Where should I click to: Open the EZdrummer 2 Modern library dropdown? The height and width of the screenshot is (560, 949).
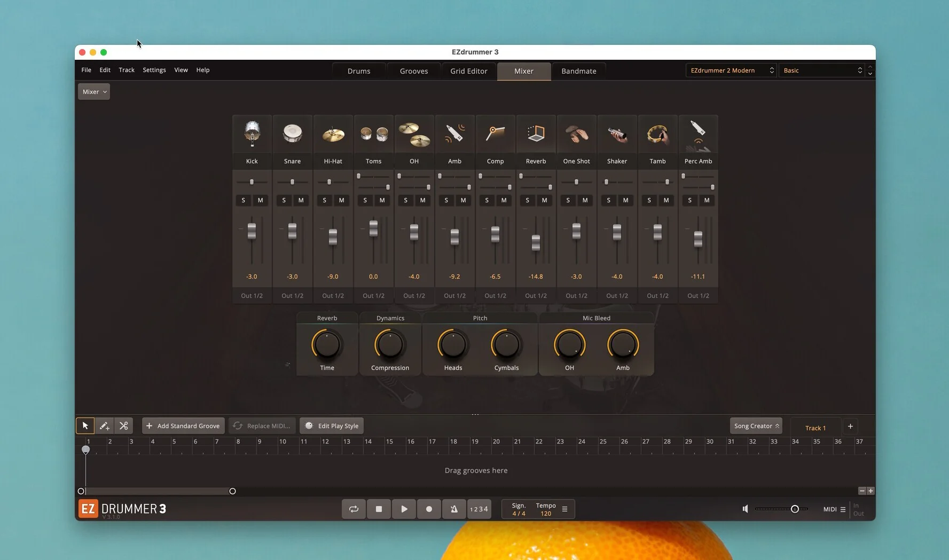tap(731, 70)
